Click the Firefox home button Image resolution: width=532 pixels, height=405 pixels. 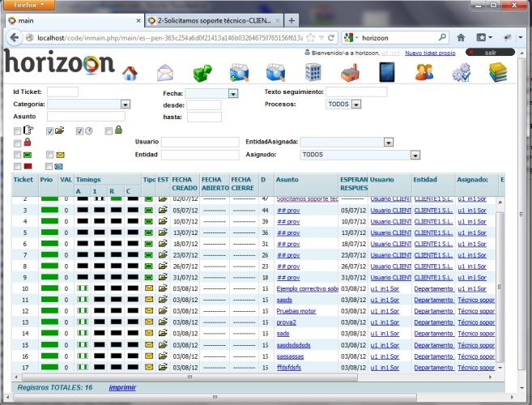461,38
